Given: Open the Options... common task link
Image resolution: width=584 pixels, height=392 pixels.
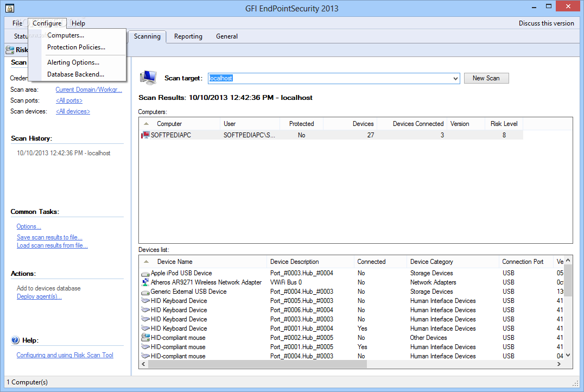Looking at the screenshot, I should point(29,226).
